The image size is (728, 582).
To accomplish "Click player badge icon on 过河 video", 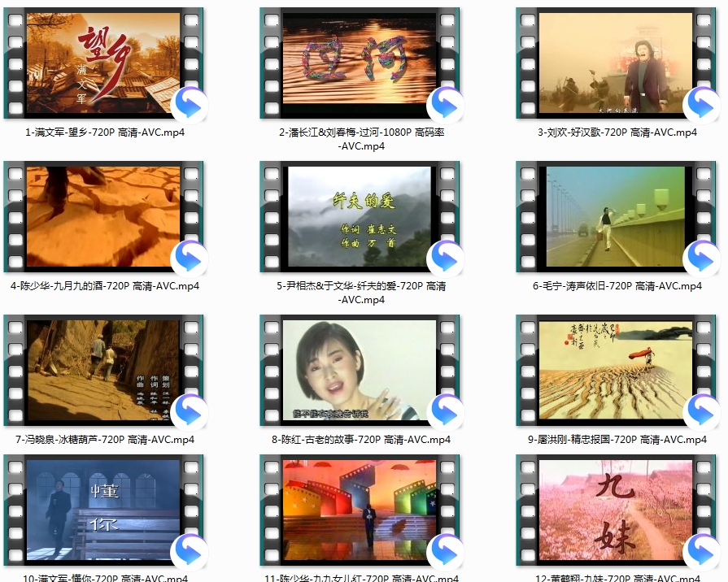I will 445,104.
